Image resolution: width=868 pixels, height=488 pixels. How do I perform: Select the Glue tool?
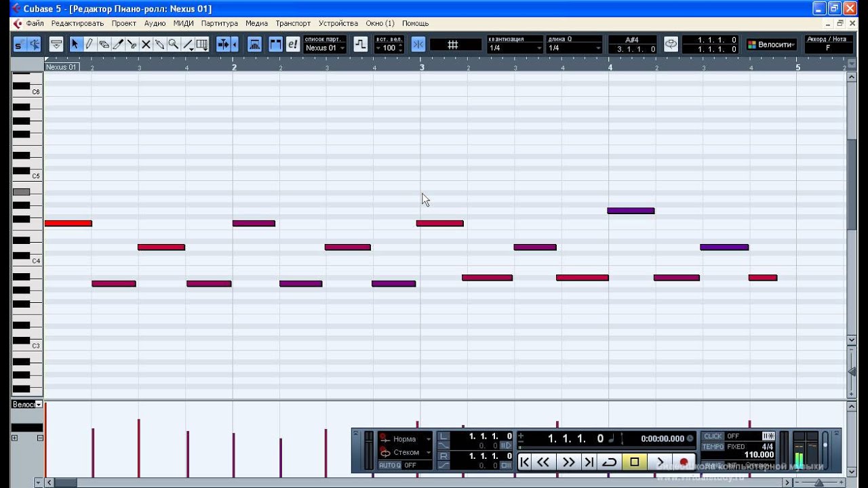tap(159, 45)
